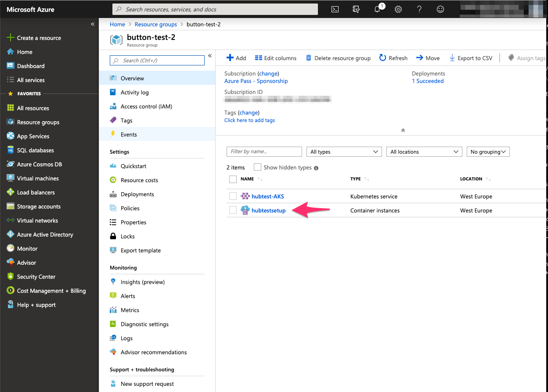Click here to add tags link
The height and width of the screenshot is (392, 548).
click(249, 120)
